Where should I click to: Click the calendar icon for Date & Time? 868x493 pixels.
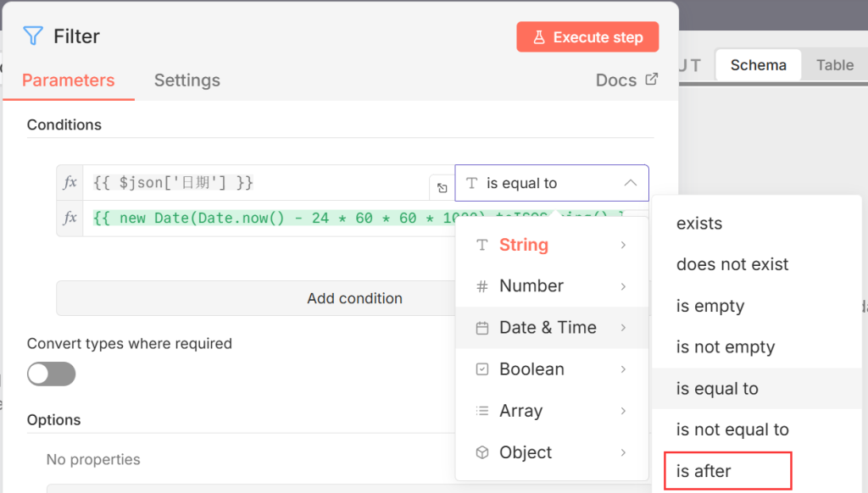(x=482, y=328)
